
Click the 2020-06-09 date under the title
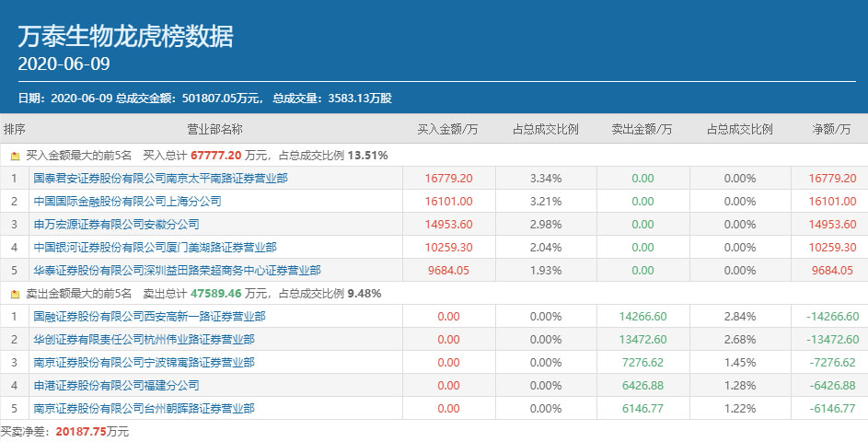click(64, 64)
